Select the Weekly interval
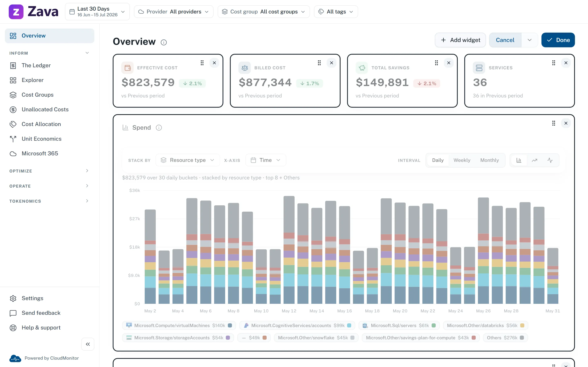 462,160
